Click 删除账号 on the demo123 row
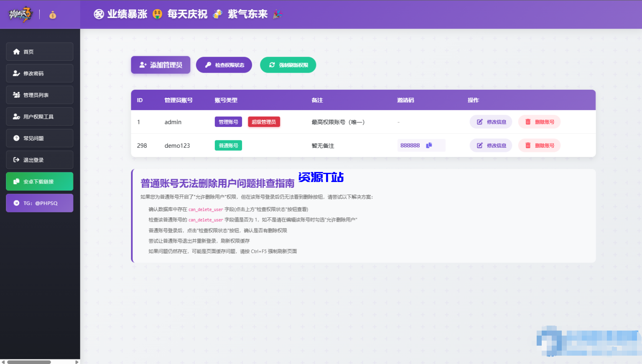The image size is (642, 364). (x=539, y=145)
